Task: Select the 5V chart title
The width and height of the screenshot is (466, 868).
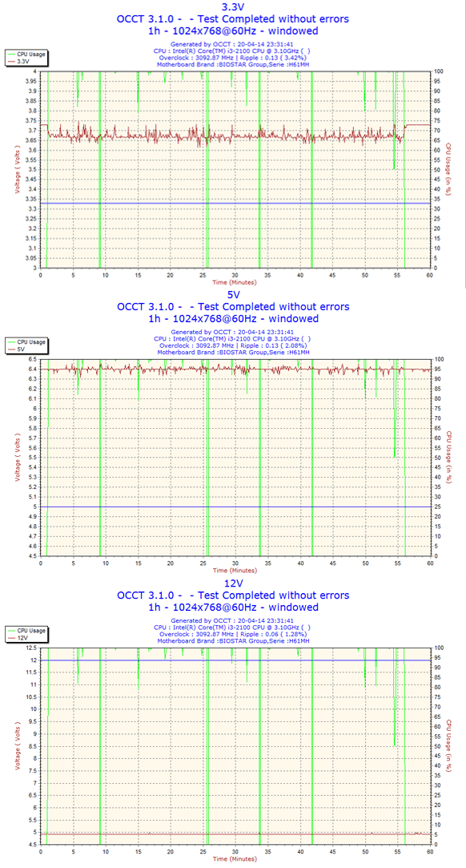Action: click(233, 294)
